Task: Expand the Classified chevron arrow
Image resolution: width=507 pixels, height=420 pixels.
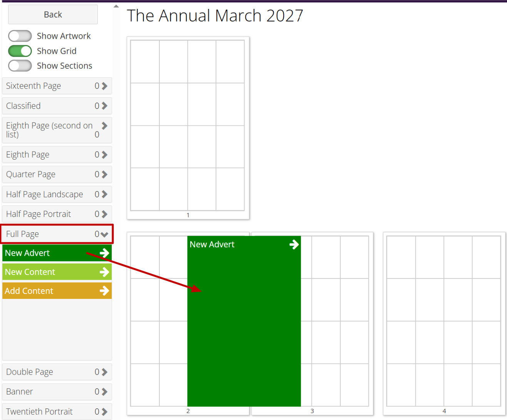Action: pyautogui.click(x=104, y=106)
